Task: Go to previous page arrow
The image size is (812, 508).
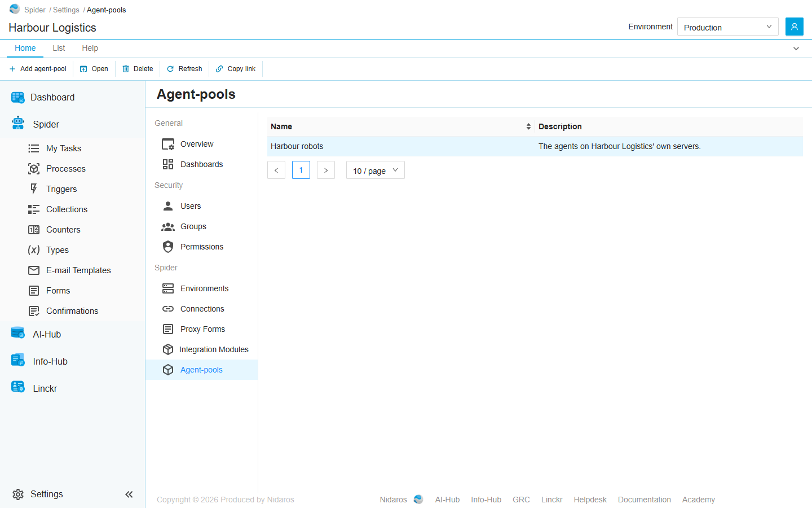Action: pyautogui.click(x=276, y=170)
